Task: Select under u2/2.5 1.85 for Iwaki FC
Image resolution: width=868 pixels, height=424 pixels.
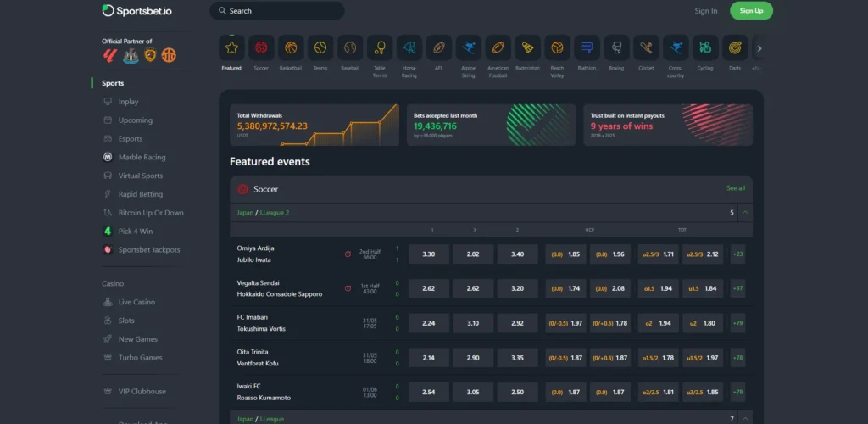Action: [x=703, y=392]
